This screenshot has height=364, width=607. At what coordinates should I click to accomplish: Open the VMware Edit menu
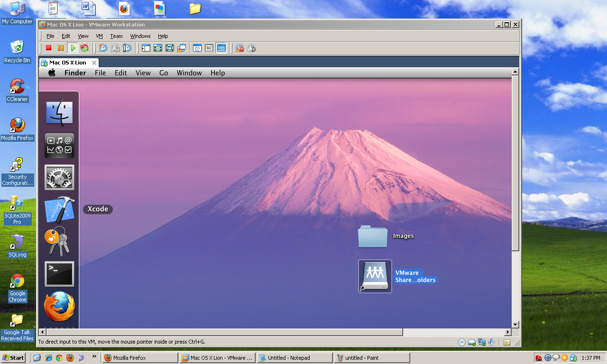point(66,36)
